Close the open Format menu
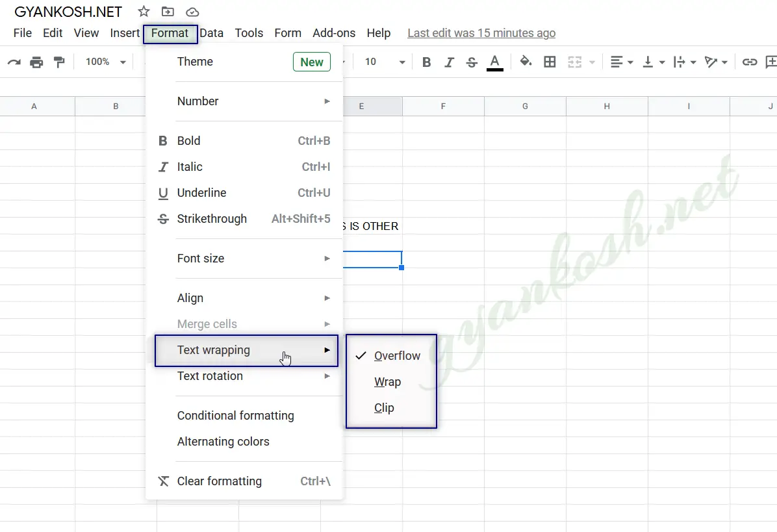Viewport: 777px width, 532px height. [170, 34]
